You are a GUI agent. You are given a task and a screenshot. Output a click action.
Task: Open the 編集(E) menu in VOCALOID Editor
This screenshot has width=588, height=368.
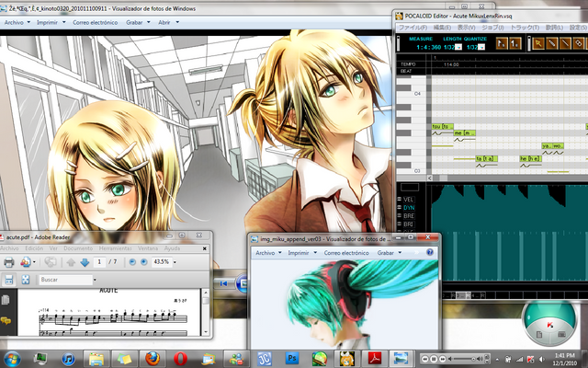(443, 28)
